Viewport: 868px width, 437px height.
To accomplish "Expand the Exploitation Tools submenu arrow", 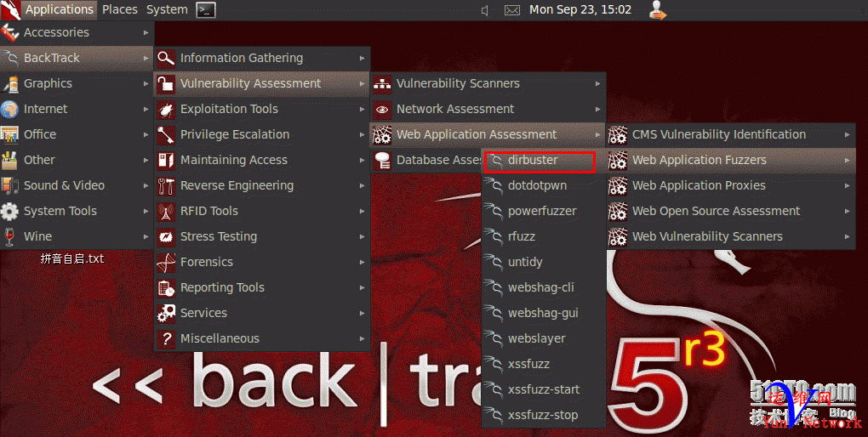I will tap(362, 109).
